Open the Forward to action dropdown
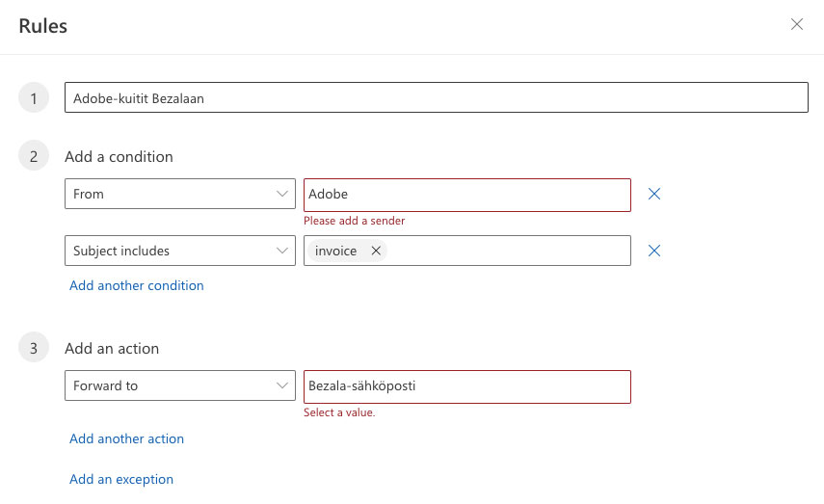 180,385
